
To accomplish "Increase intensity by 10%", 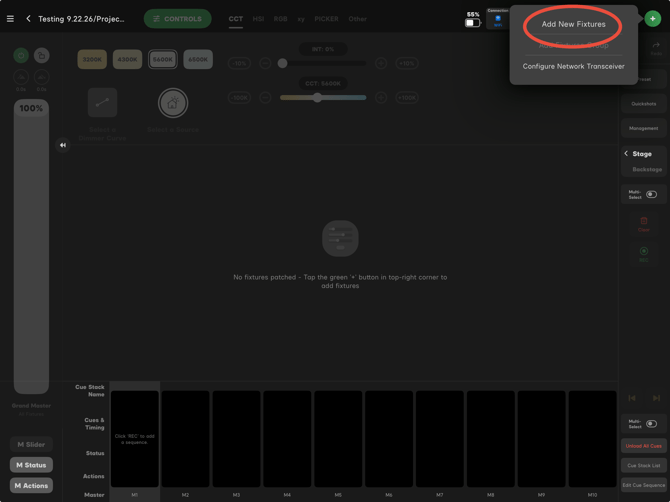I will (x=406, y=64).
